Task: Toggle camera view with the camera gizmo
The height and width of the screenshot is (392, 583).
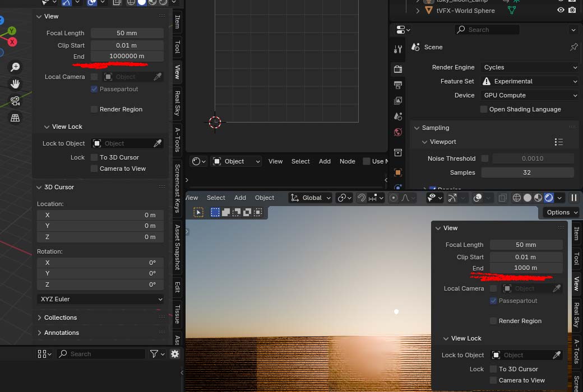Action: 15,101
